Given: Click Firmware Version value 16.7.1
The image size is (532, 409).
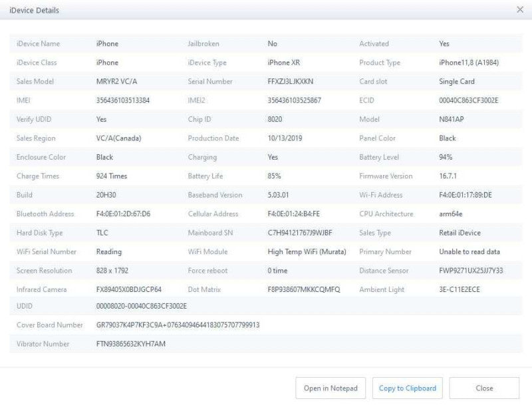Looking at the screenshot, I should point(448,176).
